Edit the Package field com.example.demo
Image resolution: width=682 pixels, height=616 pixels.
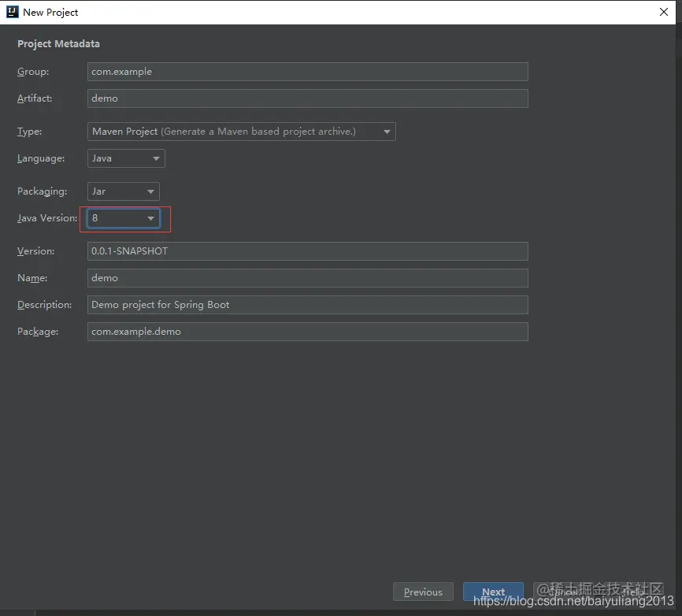coord(307,332)
